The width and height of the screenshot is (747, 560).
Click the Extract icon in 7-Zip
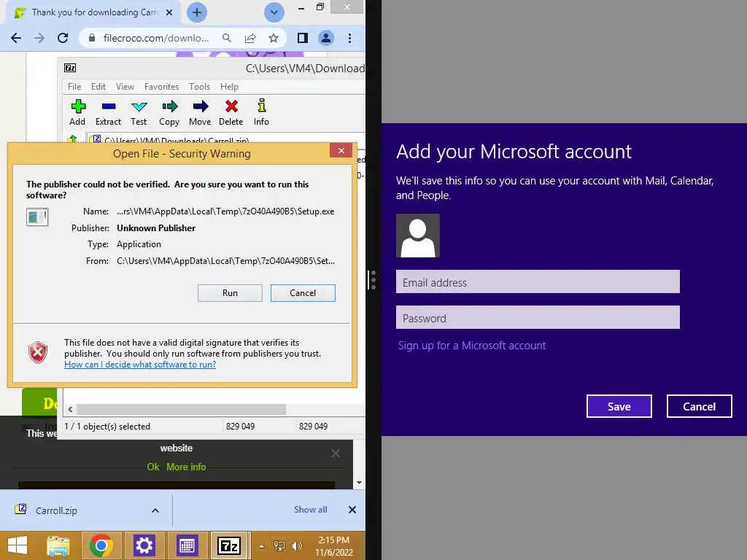[x=109, y=106]
